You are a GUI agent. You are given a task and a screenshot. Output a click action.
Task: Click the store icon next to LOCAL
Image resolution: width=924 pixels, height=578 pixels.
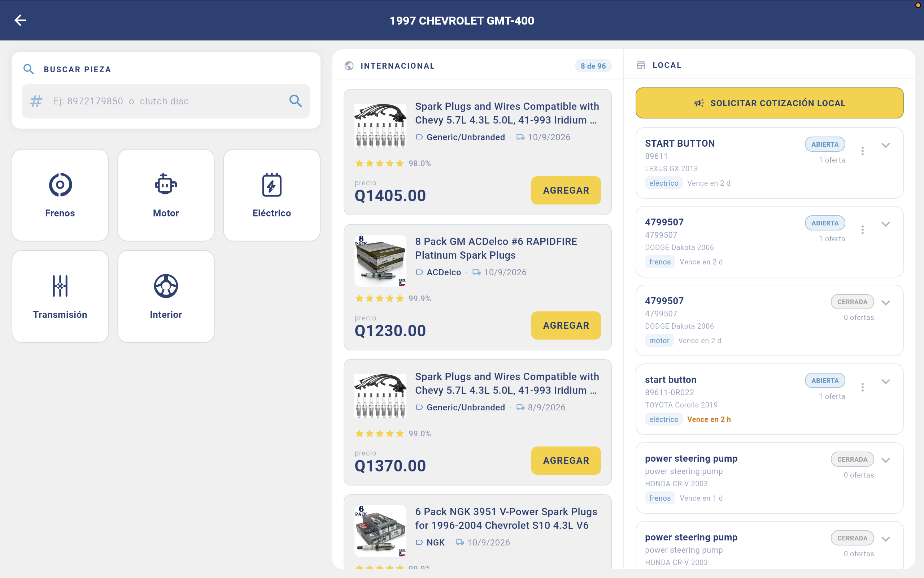(641, 65)
